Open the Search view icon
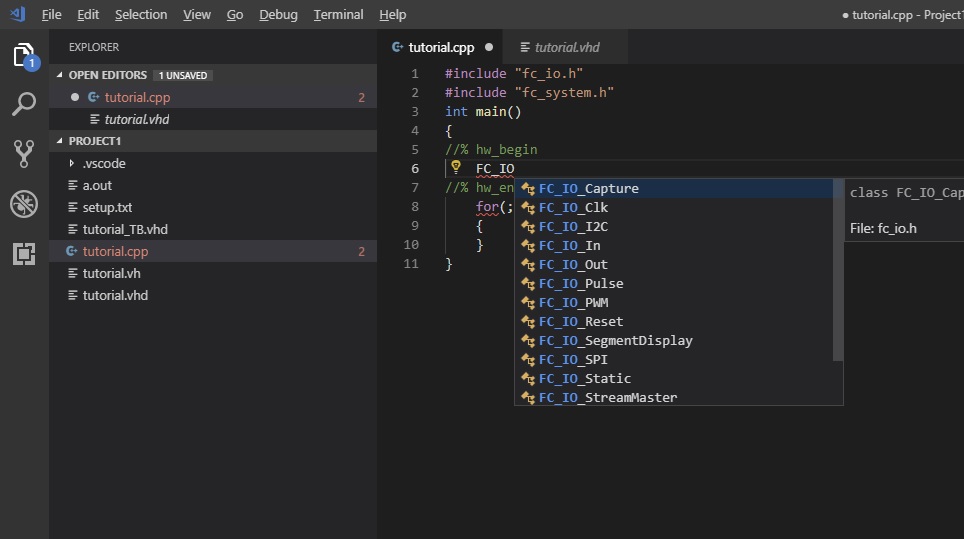This screenshot has height=539, width=964. click(24, 104)
